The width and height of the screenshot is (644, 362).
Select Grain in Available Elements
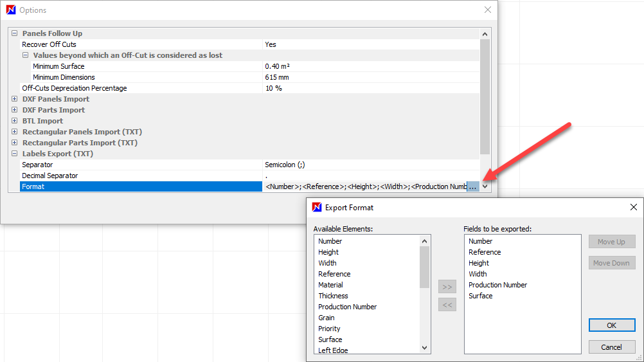tap(326, 318)
